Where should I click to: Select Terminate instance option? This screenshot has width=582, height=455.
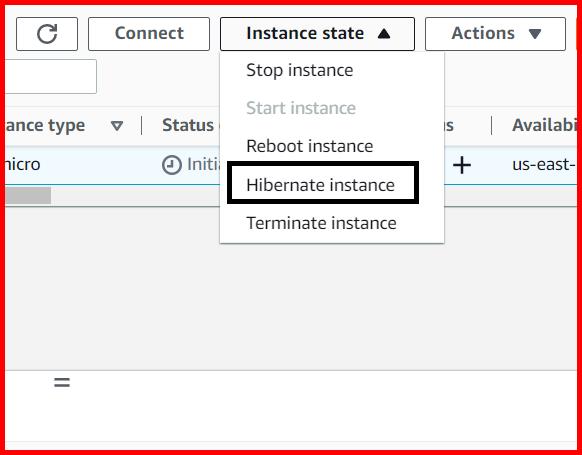click(x=321, y=223)
